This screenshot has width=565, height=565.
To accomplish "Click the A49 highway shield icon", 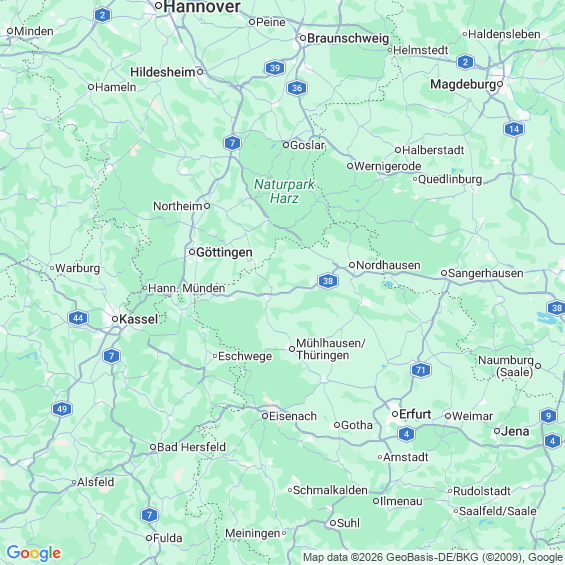I will pyautogui.click(x=62, y=409).
